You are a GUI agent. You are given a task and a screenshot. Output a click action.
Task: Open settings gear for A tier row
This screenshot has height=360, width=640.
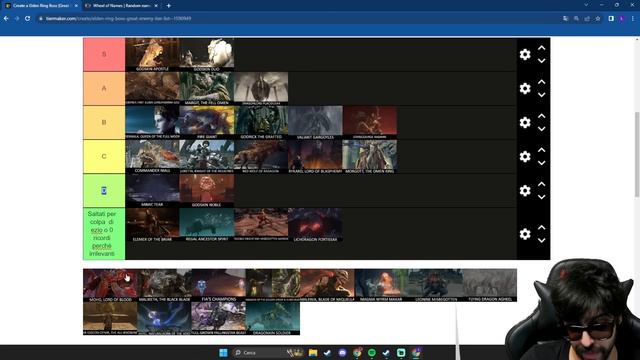(x=525, y=89)
